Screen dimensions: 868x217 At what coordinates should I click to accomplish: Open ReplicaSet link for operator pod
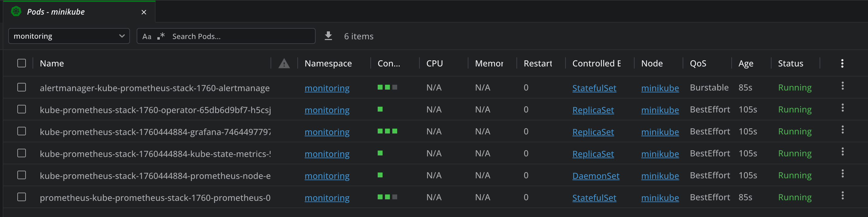click(x=593, y=110)
